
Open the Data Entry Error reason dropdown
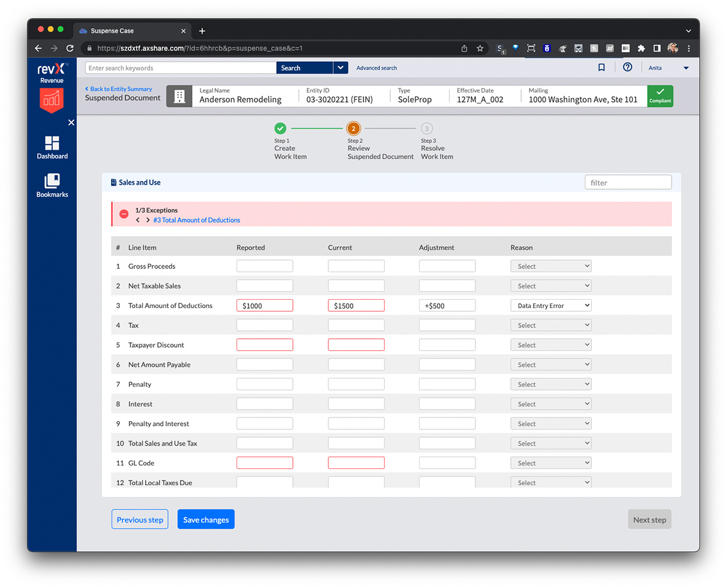click(551, 305)
